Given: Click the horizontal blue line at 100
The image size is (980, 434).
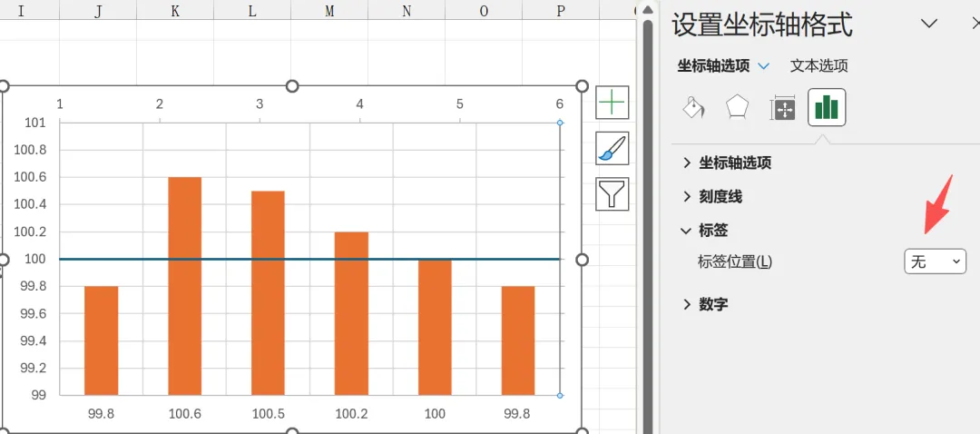Looking at the screenshot, I should [x=309, y=259].
